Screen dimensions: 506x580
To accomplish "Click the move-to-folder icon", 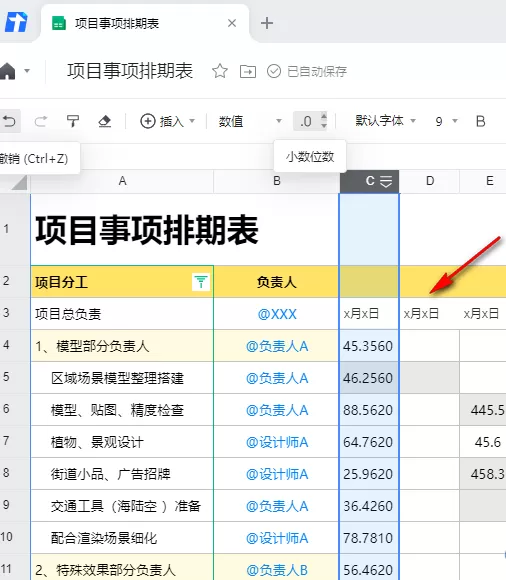I will coord(248,71).
